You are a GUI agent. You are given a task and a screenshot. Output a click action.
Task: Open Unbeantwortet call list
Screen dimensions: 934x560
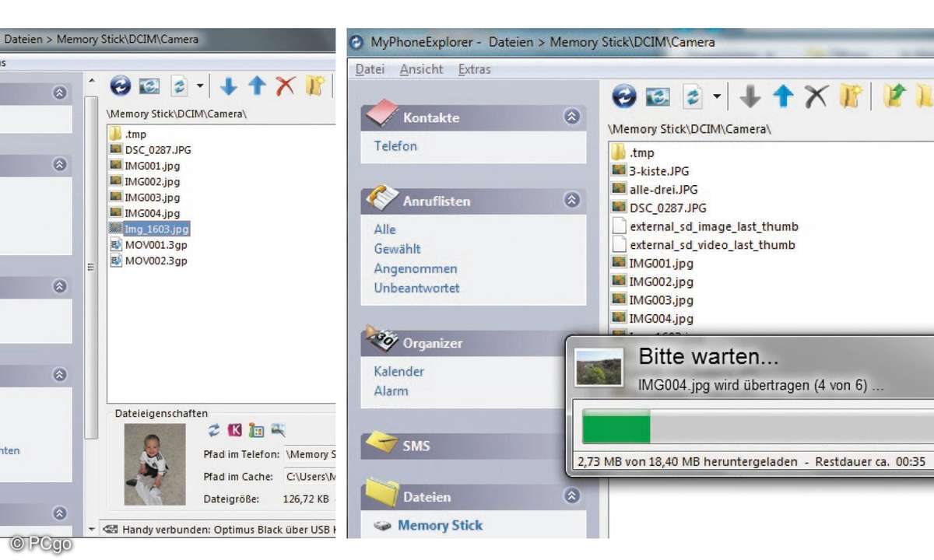[417, 288]
